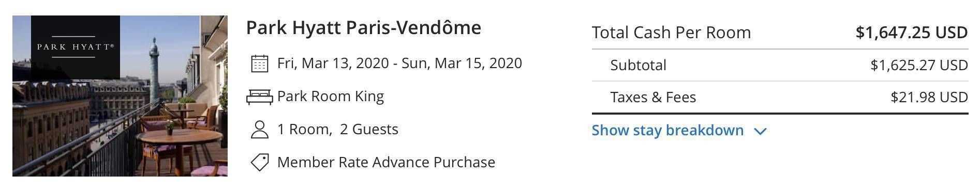The width and height of the screenshot is (980, 191).
Task: Open the Show stay breakdown link
Action: (667, 130)
